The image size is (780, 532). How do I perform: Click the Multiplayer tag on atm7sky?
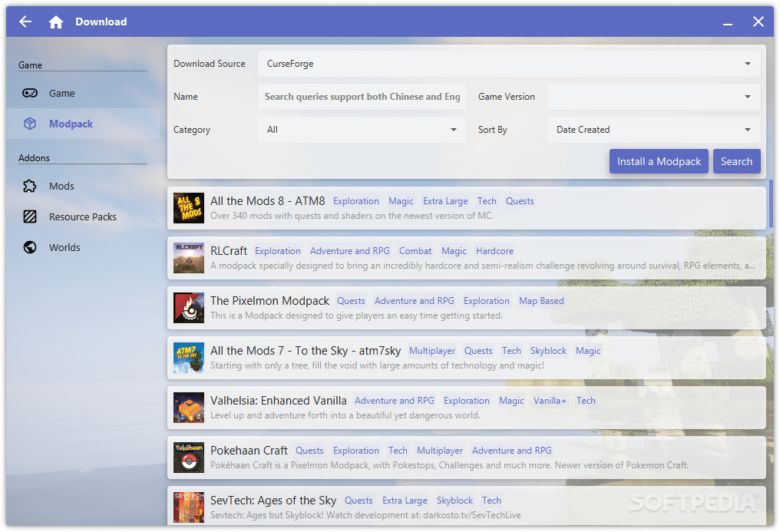point(431,351)
